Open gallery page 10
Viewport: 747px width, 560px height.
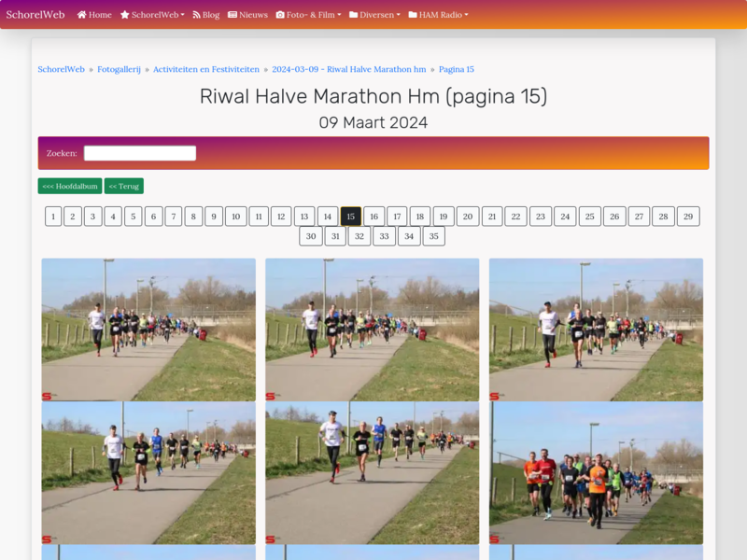click(236, 217)
